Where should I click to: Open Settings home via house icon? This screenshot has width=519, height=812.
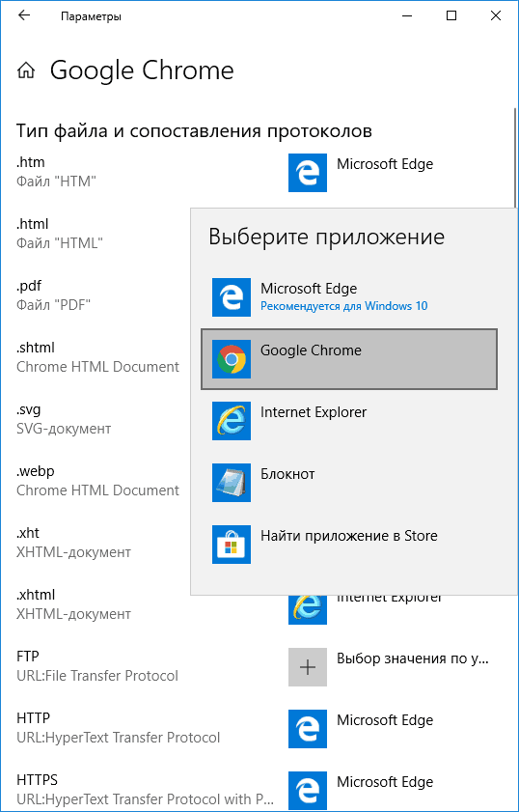pos(26,70)
